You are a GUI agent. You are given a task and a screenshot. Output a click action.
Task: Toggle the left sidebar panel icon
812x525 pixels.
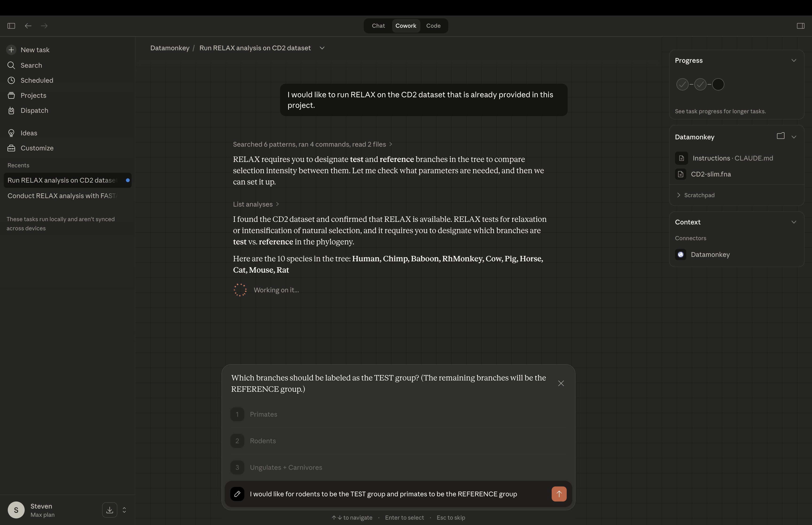pyautogui.click(x=11, y=26)
